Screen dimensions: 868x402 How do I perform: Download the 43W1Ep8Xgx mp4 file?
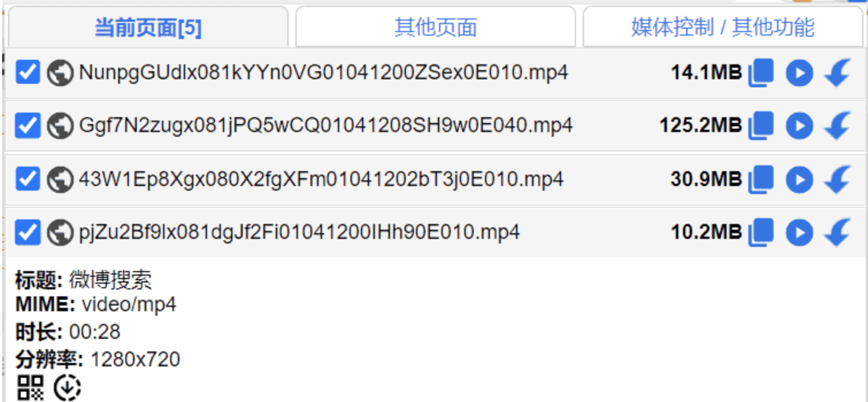coord(837,180)
